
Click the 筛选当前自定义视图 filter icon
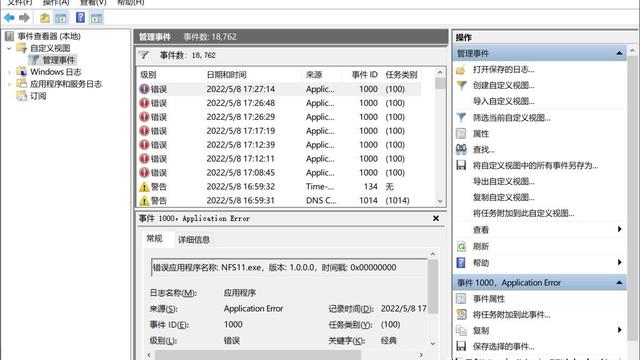click(461, 118)
